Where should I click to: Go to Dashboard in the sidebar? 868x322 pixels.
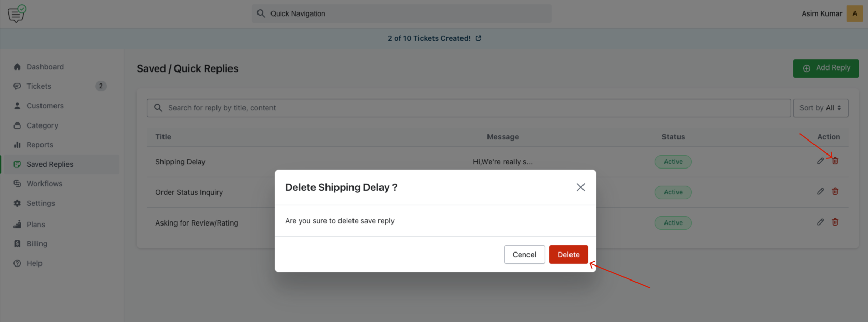(45, 67)
